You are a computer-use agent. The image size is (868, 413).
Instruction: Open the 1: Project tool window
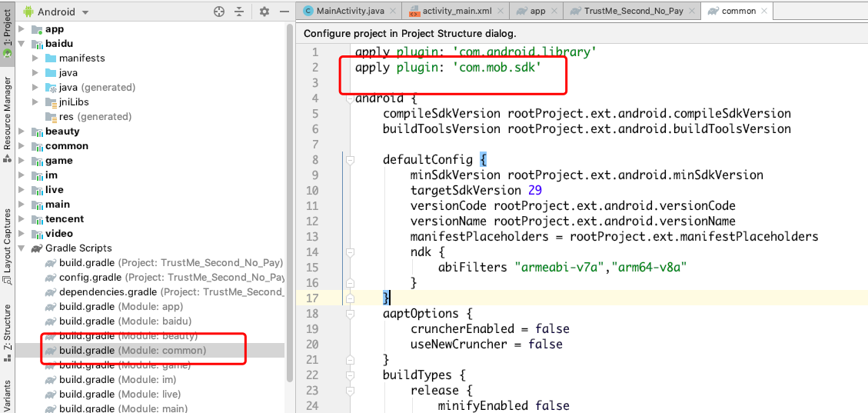pyautogui.click(x=7, y=32)
